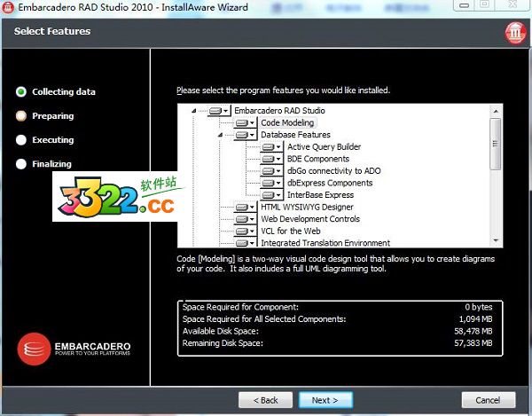
Task: Select Integrated Translation Environment feature
Action: point(325,243)
